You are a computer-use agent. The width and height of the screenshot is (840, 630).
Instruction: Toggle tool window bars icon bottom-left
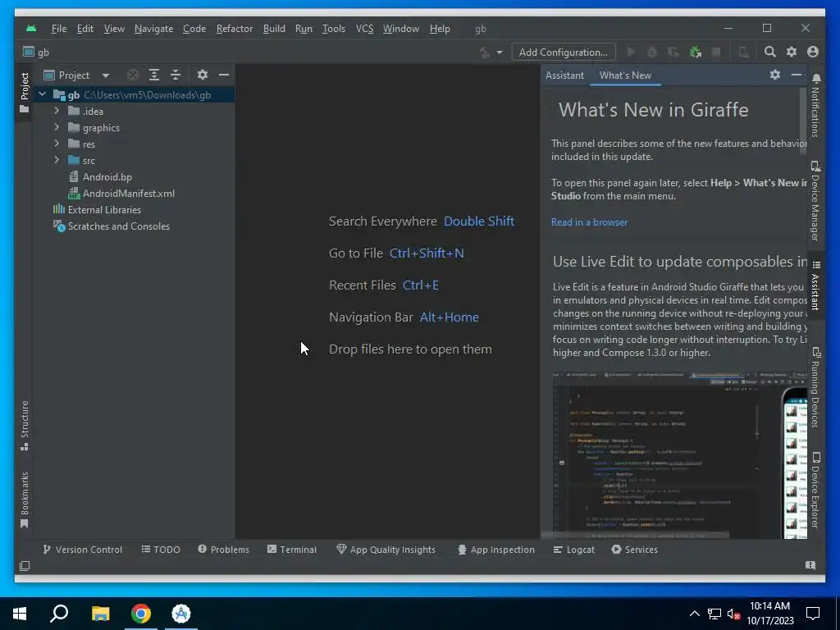24,566
